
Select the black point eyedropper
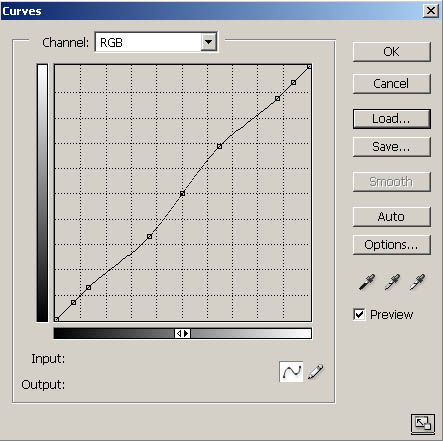(x=367, y=282)
